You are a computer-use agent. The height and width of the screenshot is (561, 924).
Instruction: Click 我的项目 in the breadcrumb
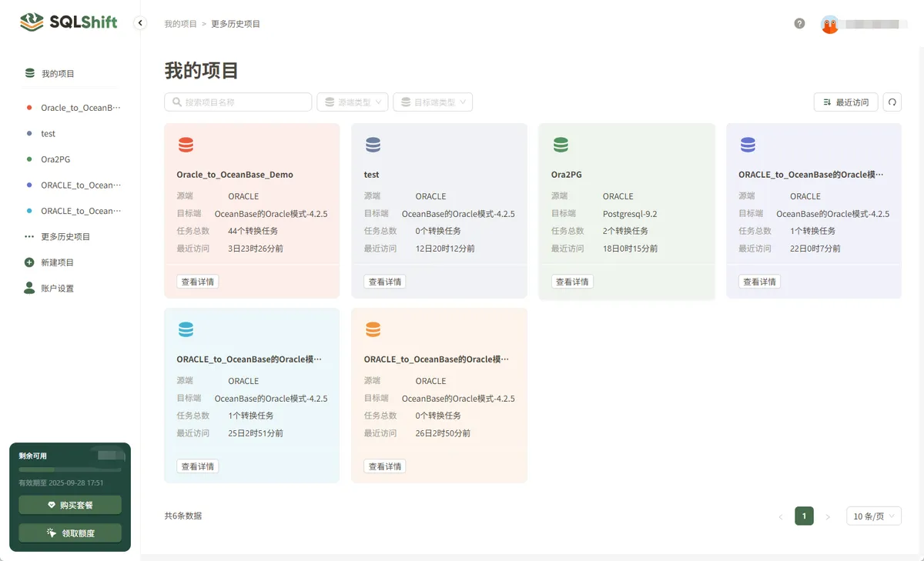tap(182, 24)
